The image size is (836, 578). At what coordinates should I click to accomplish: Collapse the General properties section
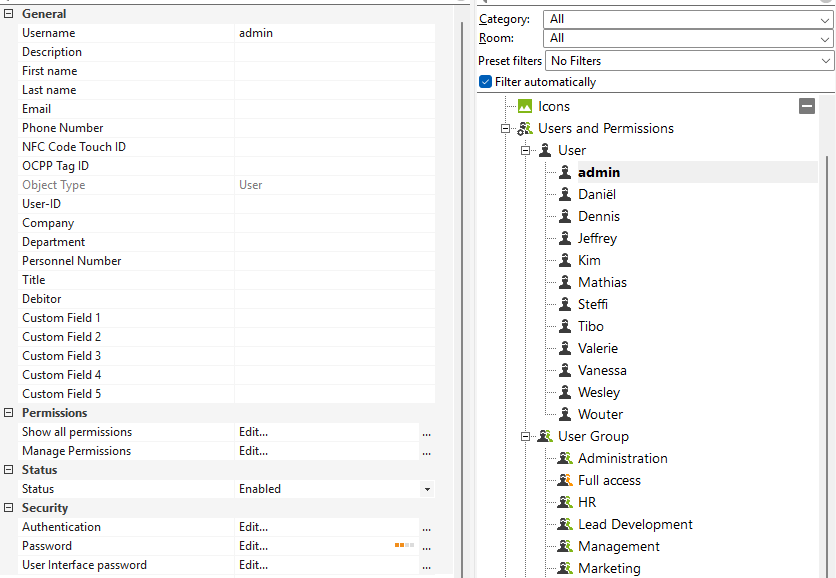click(9, 14)
